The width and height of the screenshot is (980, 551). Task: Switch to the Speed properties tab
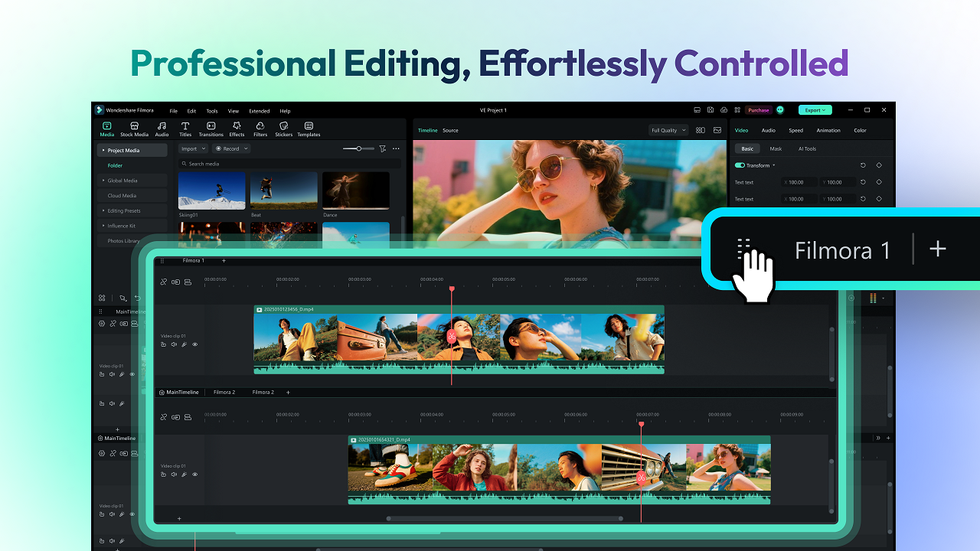pos(796,130)
